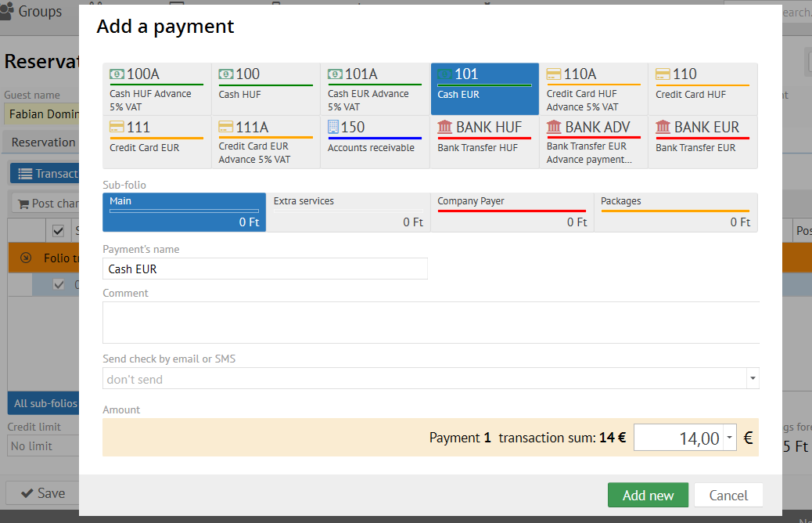This screenshot has height=523, width=812.
Task: Cancel the Add a payment dialog
Action: coord(728,495)
